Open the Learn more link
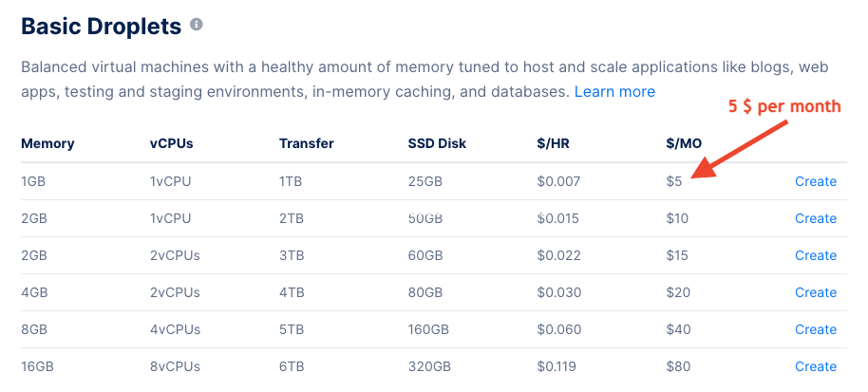868x392 pixels. (x=614, y=92)
